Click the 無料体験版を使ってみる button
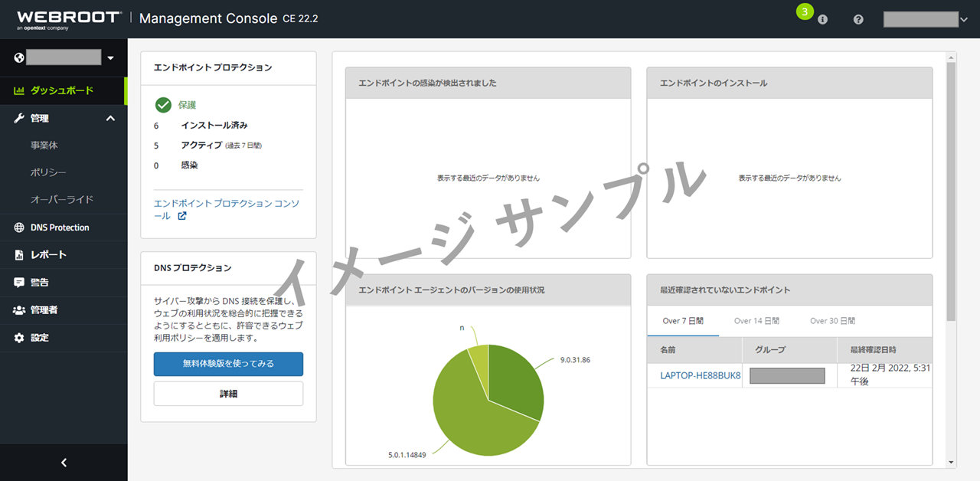Image resolution: width=980 pixels, height=481 pixels. pos(228,364)
